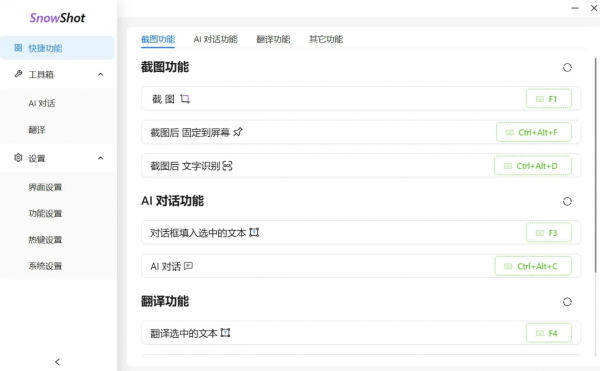This screenshot has width=600, height=371.
Task: Edit the Ctrl+Alt+F hotkey button
Action: pos(534,132)
